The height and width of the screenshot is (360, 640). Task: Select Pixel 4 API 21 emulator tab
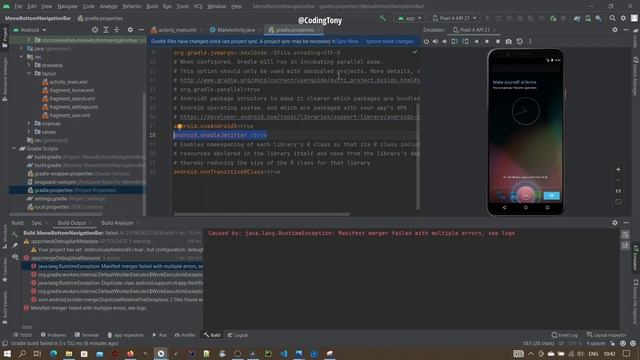(x=474, y=30)
